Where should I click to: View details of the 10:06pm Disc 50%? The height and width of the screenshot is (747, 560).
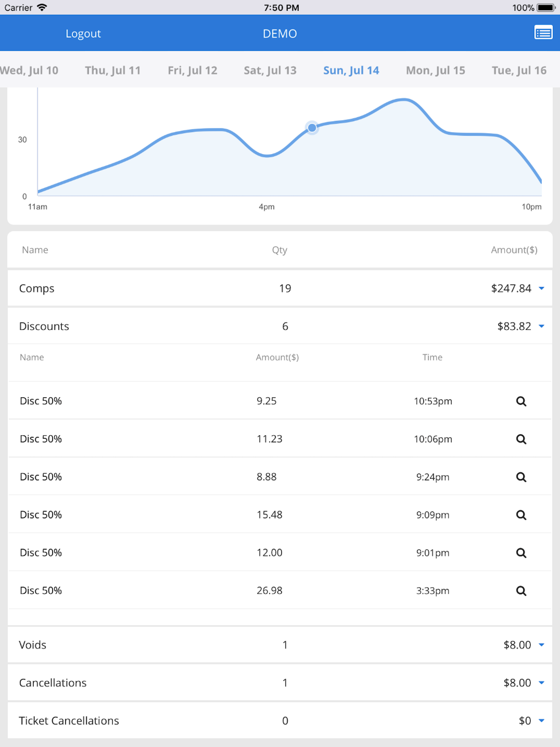pyautogui.click(x=521, y=439)
